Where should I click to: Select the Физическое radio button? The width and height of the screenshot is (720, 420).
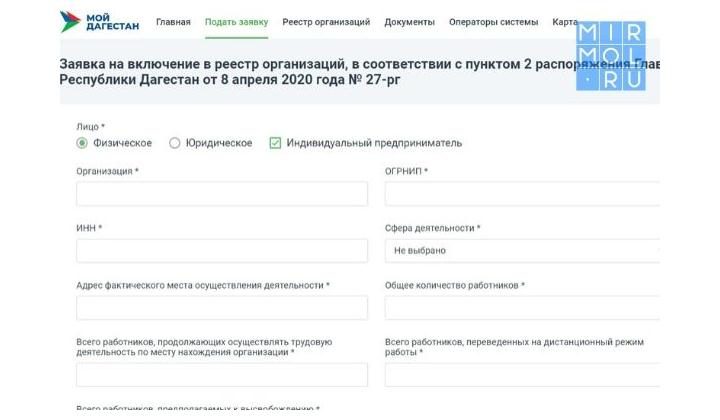tap(82, 143)
